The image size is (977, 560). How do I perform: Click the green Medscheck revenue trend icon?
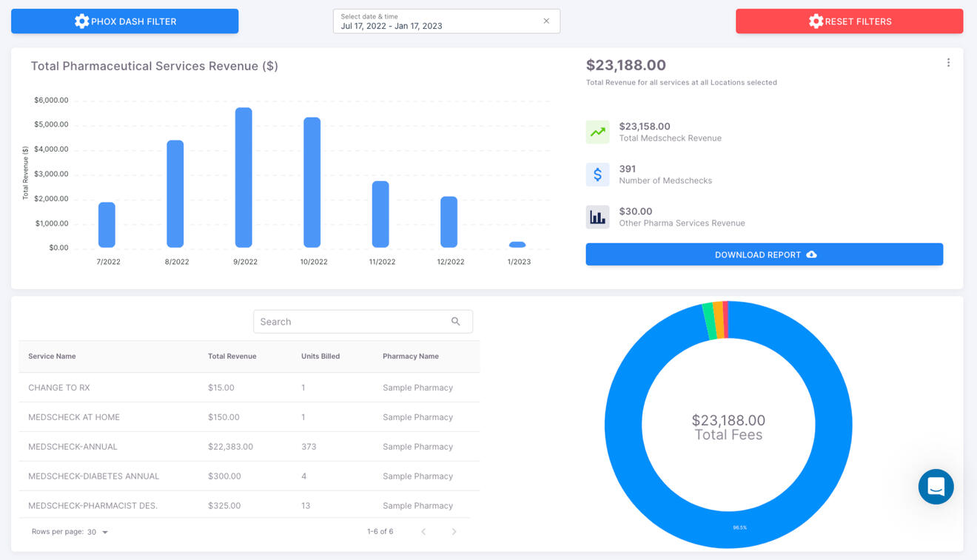597,132
